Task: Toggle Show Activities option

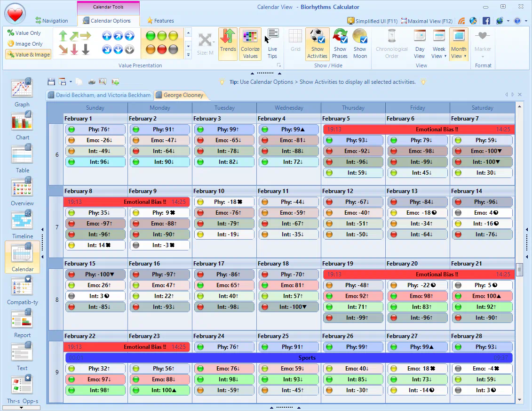Action: click(x=317, y=43)
